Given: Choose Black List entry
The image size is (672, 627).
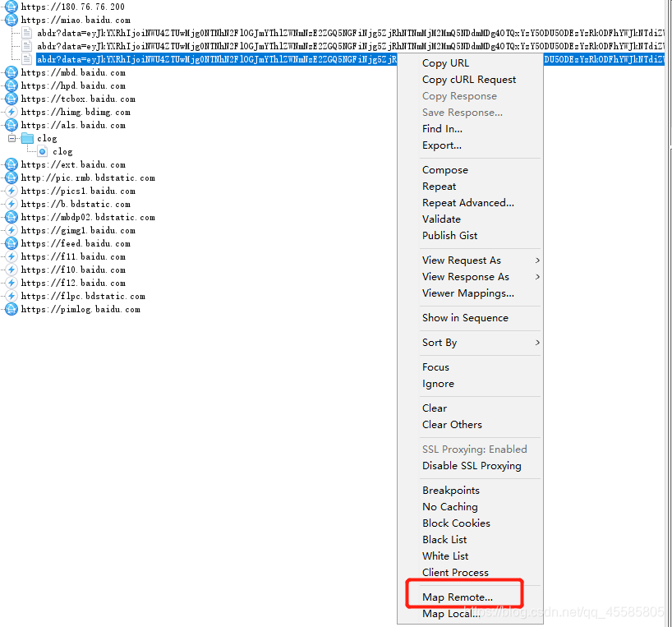Looking at the screenshot, I should click(x=444, y=540).
